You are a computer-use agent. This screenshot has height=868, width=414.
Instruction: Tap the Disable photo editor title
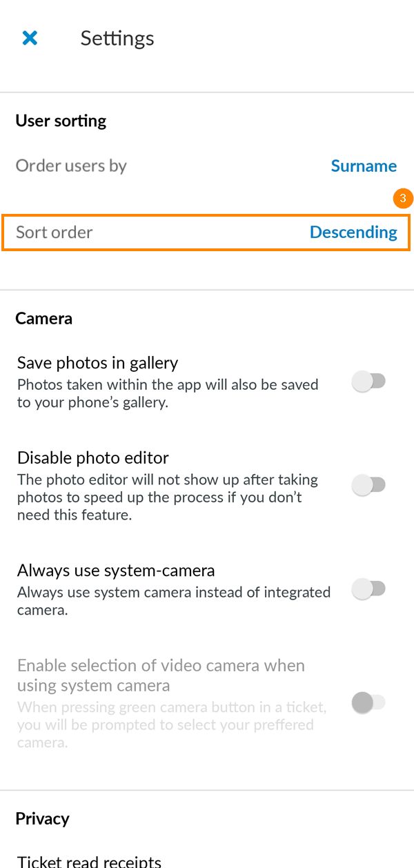(93, 458)
